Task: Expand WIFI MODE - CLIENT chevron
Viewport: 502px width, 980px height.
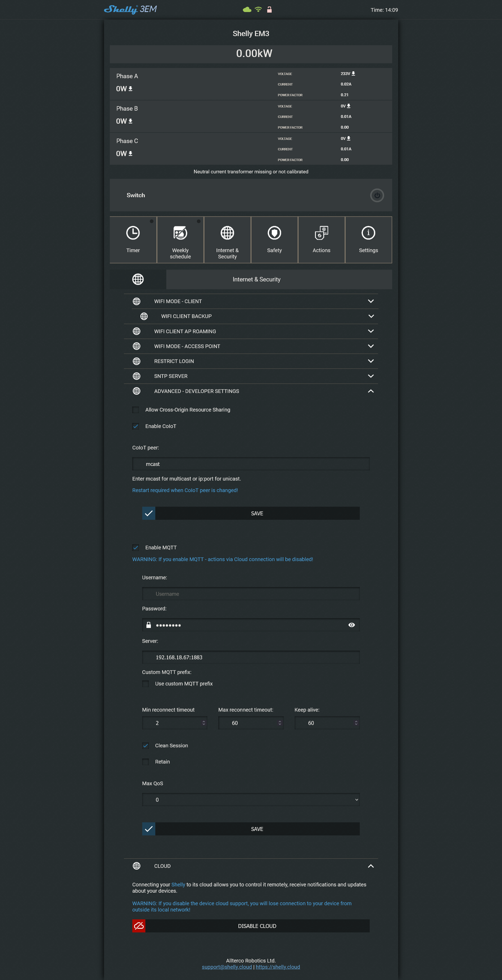Action: coord(371,301)
